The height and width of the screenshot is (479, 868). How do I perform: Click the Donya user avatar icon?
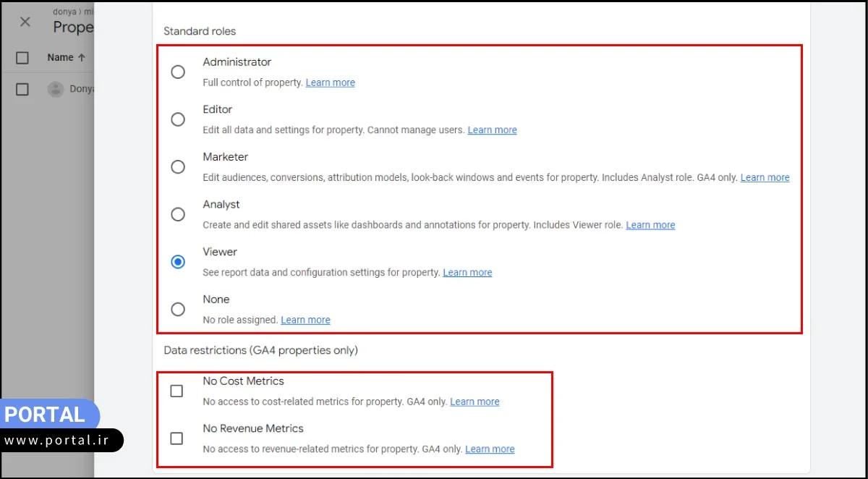tap(56, 89)
